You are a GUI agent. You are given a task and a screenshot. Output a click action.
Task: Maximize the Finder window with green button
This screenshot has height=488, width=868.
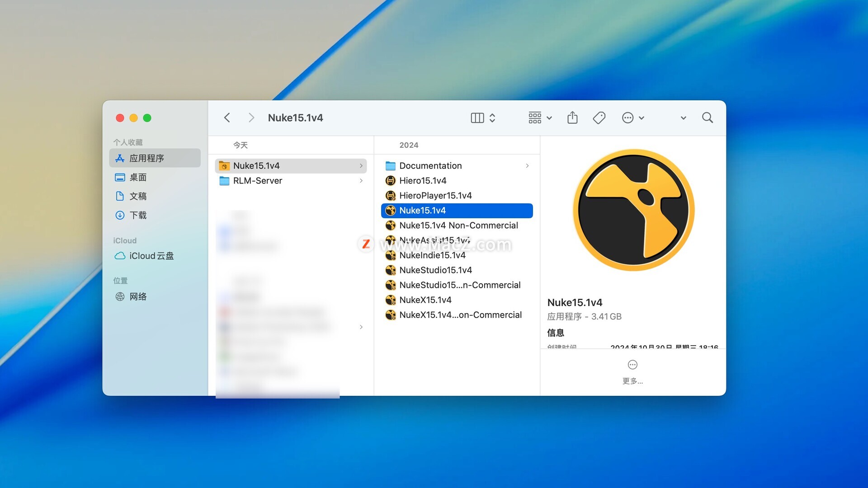(147, 118)
